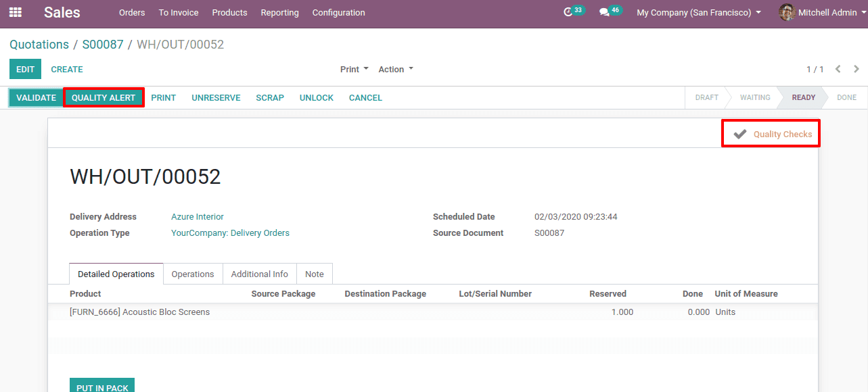
Task: Open Azure Interior delivery address link
Action: (x=198, y=217)
